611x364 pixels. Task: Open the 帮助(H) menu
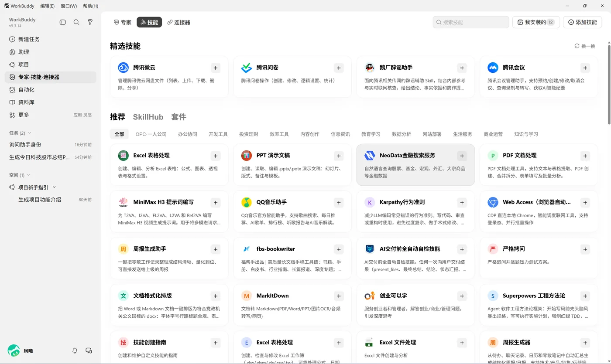pyautogui.click(x=90, y=6)
